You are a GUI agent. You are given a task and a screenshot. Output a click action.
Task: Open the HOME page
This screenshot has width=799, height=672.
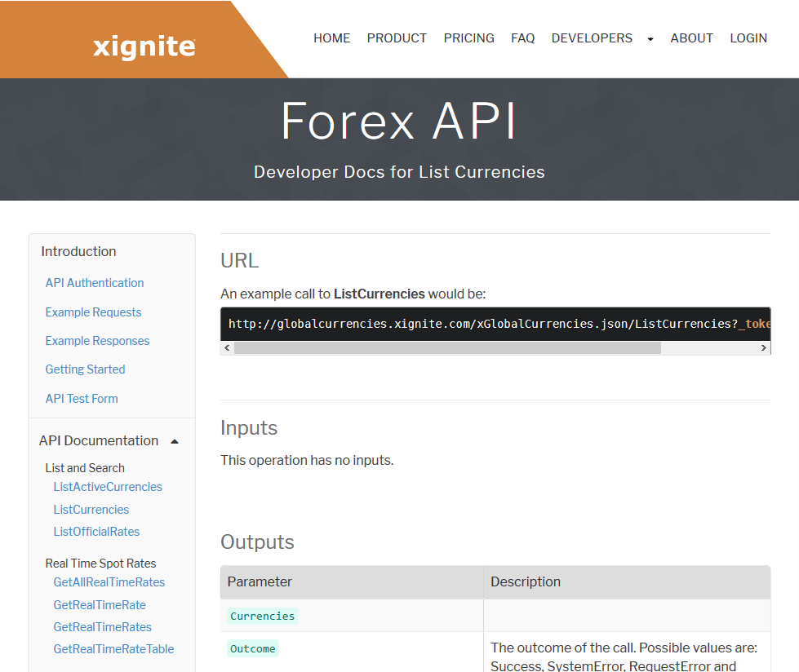point(331,38)
